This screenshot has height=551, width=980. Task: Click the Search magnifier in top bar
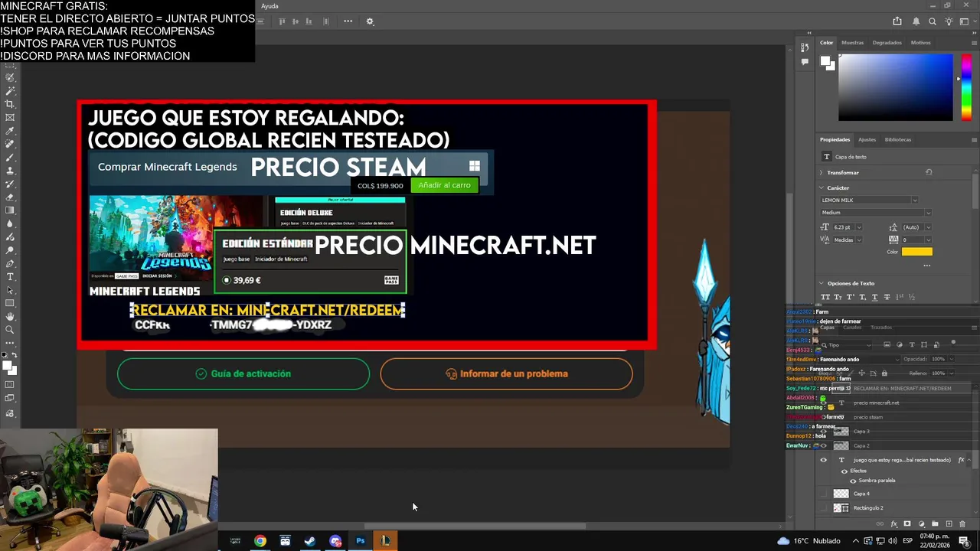click(932, 21)
